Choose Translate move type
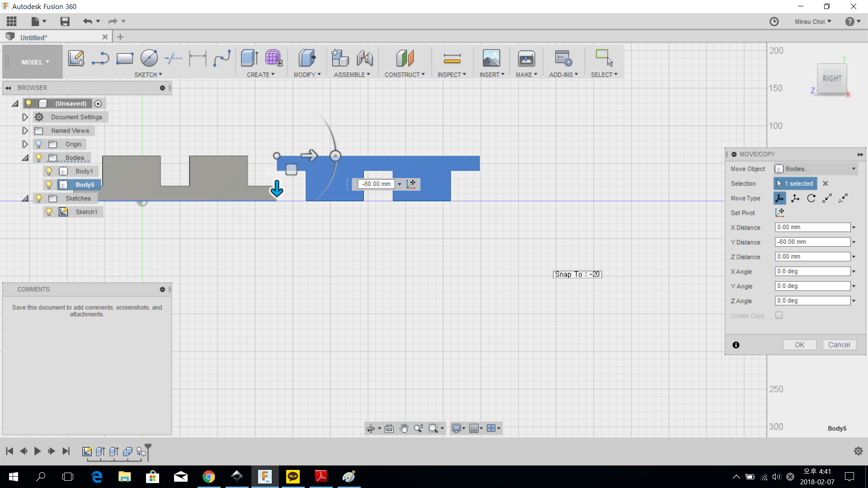 796,198
